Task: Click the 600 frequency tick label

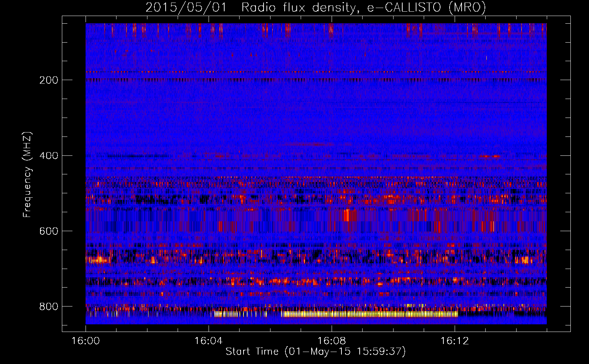Action: point(49,231)
